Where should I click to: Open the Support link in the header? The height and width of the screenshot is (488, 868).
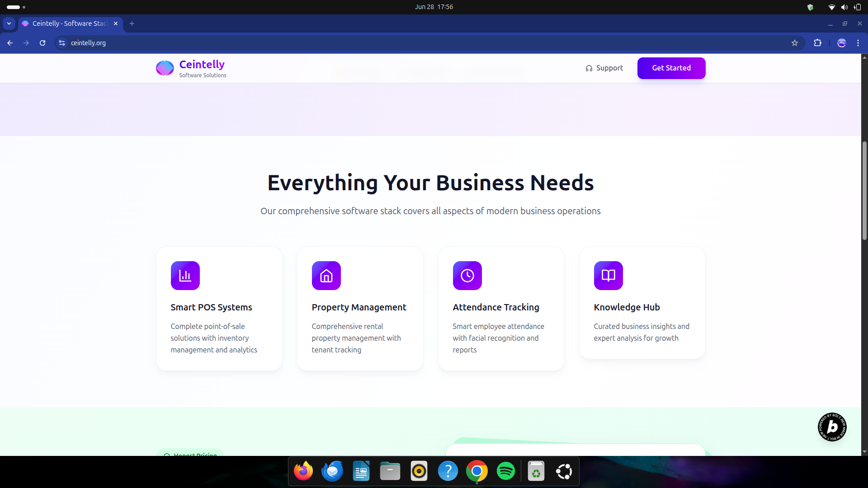[x=604, y=68]
